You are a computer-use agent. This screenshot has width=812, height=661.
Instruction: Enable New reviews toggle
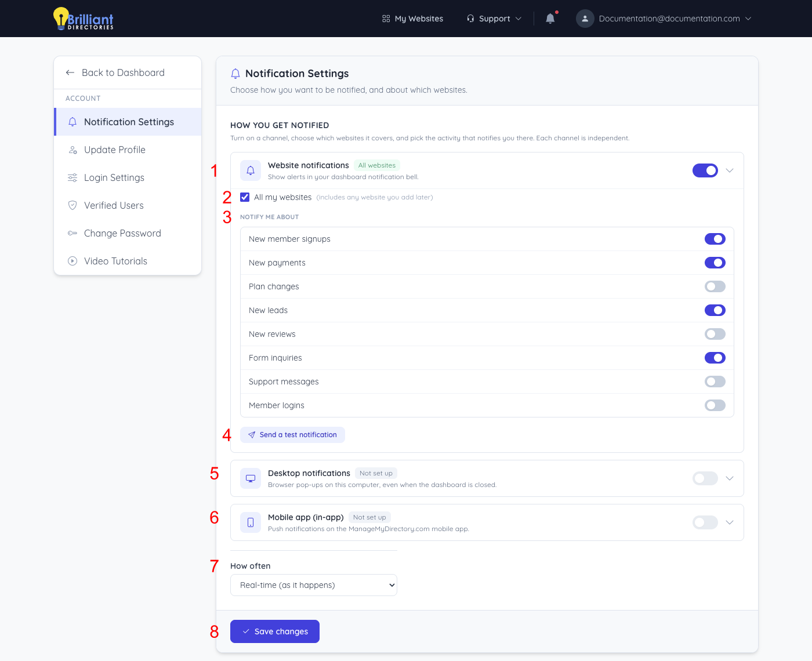(x=715, y=334)
